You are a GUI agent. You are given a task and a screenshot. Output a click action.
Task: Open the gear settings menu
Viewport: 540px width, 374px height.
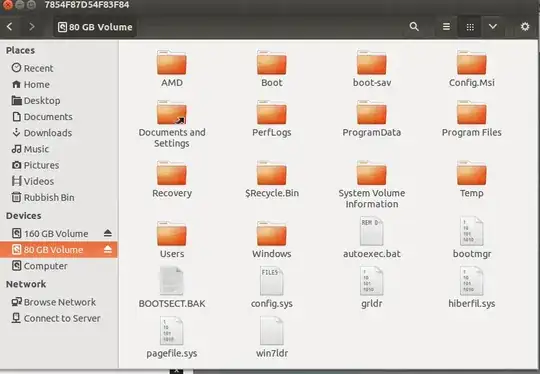(525, 27)
